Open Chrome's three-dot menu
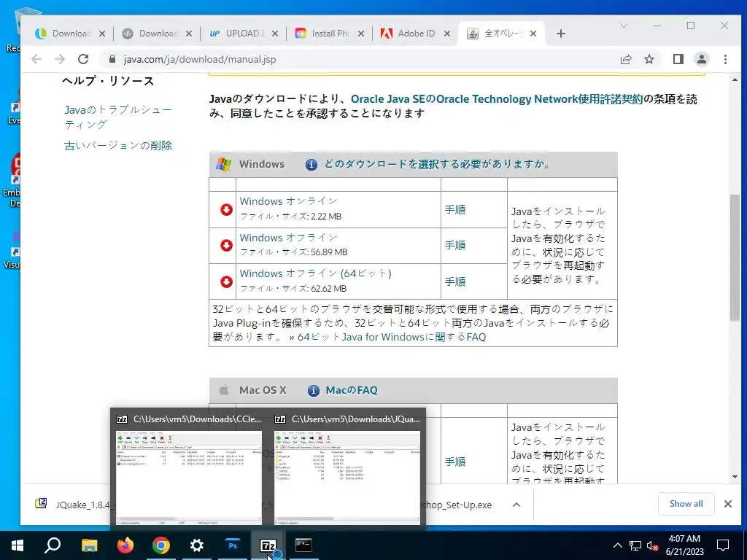This screenshot has height=560, width=747. [x=725, y=59]
